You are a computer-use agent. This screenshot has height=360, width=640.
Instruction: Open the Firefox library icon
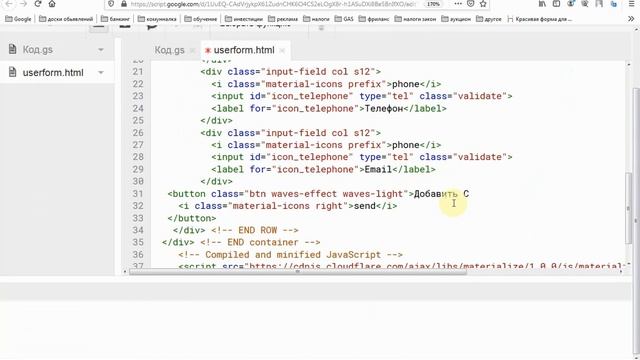542,4
